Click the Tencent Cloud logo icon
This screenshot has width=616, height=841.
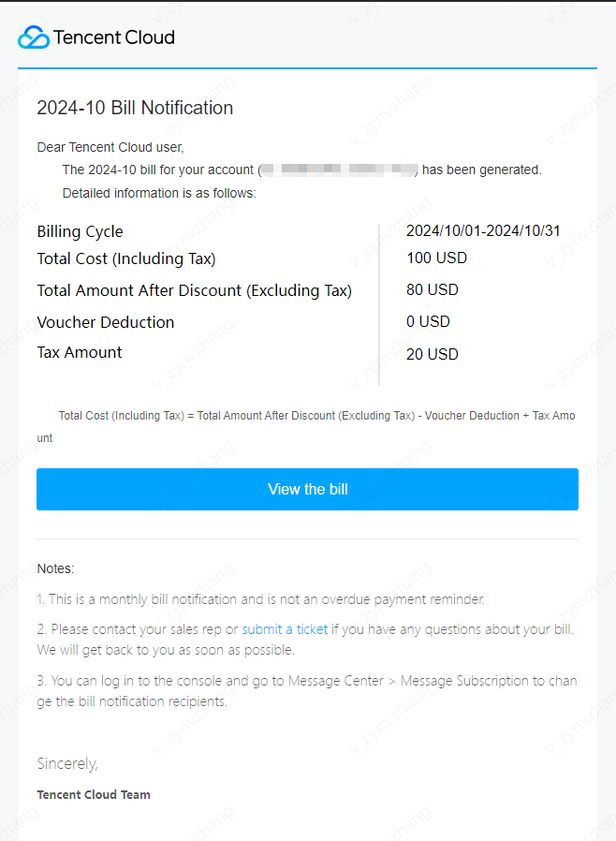pos(34,37)
